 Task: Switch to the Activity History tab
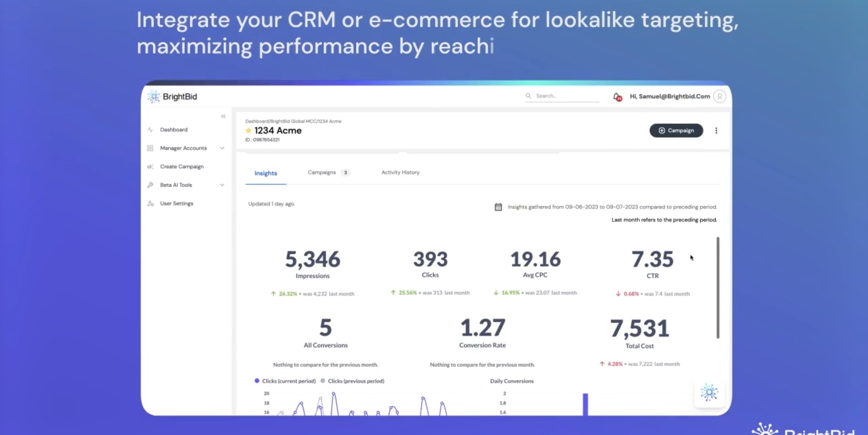(400, 172)
